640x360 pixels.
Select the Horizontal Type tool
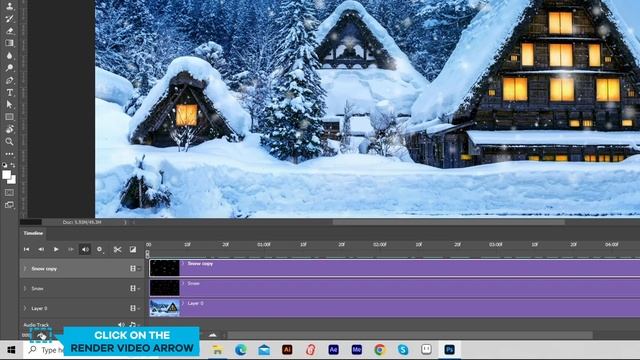pos(9,93)
